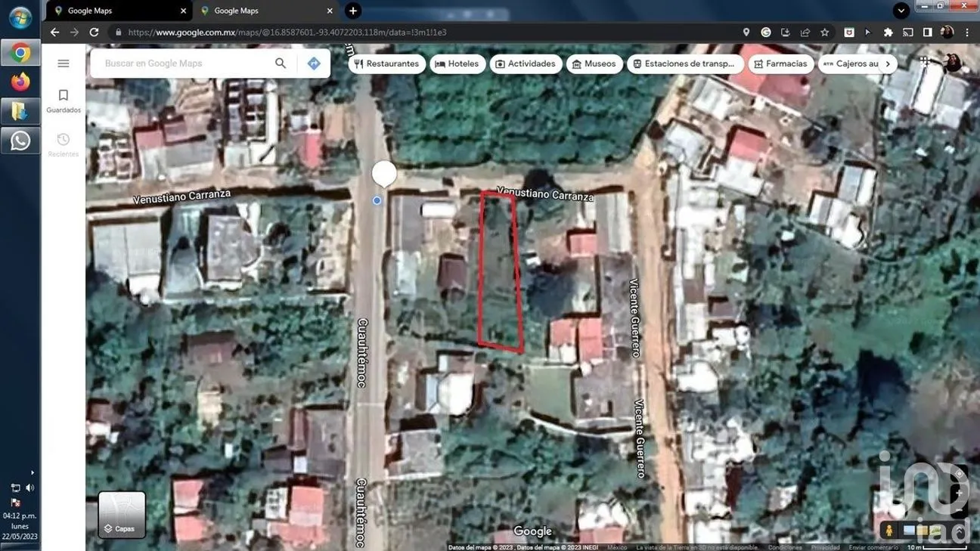This screenshot has width=980, height=551.
Task: Open the tab search dropdown arrow
Action: (901, 11)
